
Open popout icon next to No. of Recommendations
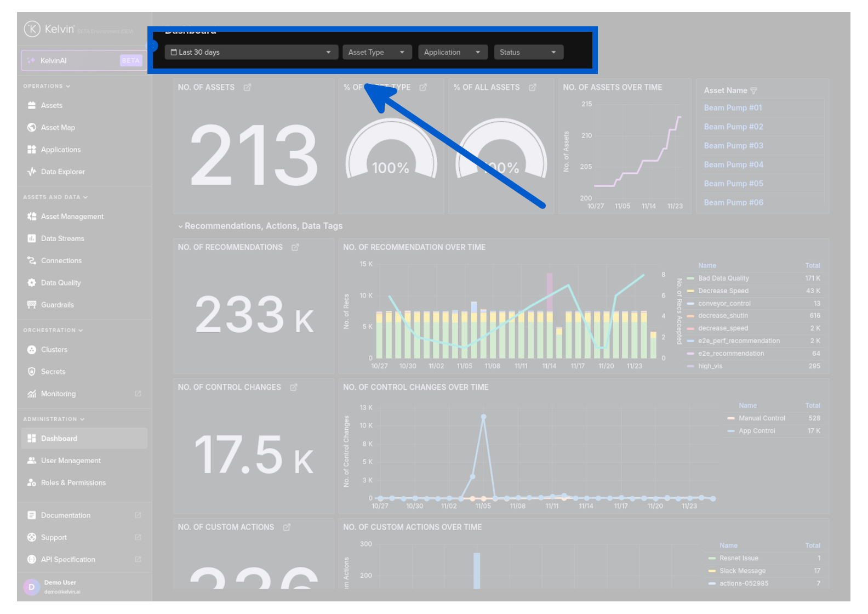pos(295,248)
